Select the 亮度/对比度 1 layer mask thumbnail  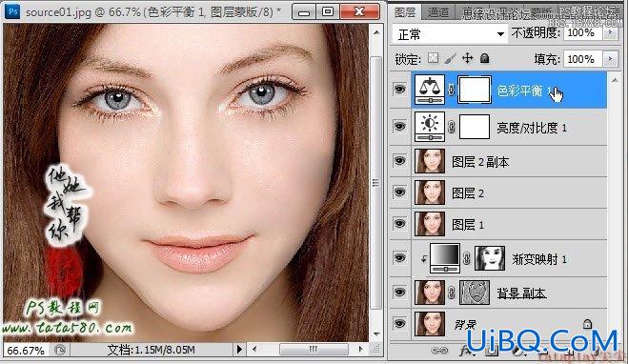[475, 127]
